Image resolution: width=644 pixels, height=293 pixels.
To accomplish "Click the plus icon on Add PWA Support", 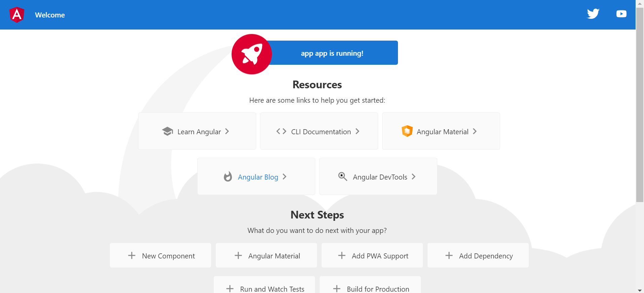I will point(342,255).
